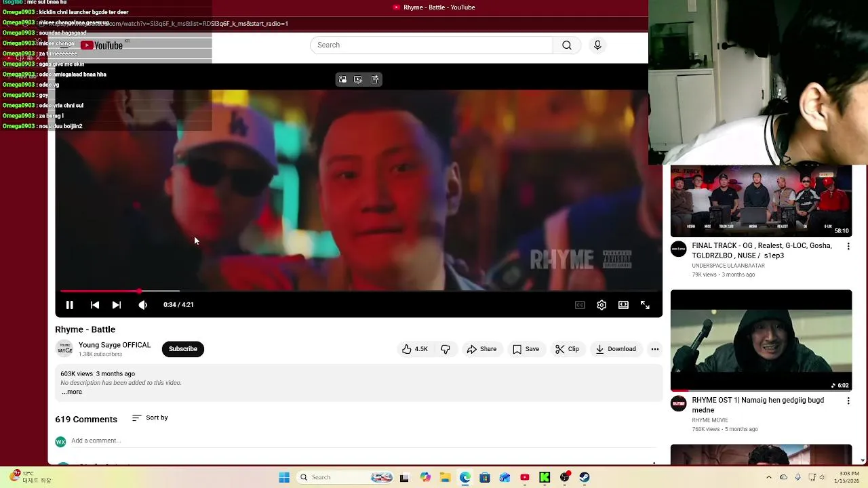Image resolution: width=868 pixels, height=488 pixels.
Task: Toggle subtitles closed captions button
Action: pyautogui.click(x=580, y=305)
